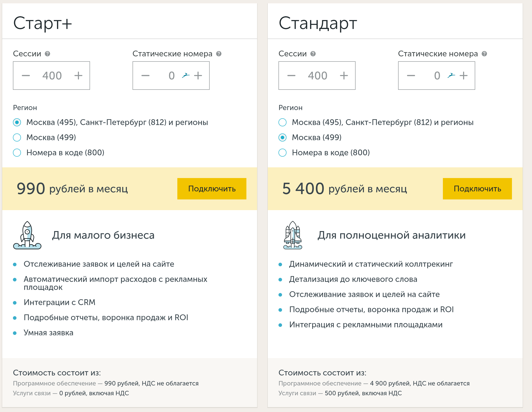
Task: Increase sessions with plus in Стандарт
Action: (344, 76)
